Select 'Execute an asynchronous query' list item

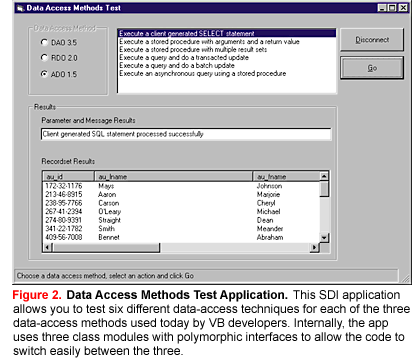[x=227, y=74]
